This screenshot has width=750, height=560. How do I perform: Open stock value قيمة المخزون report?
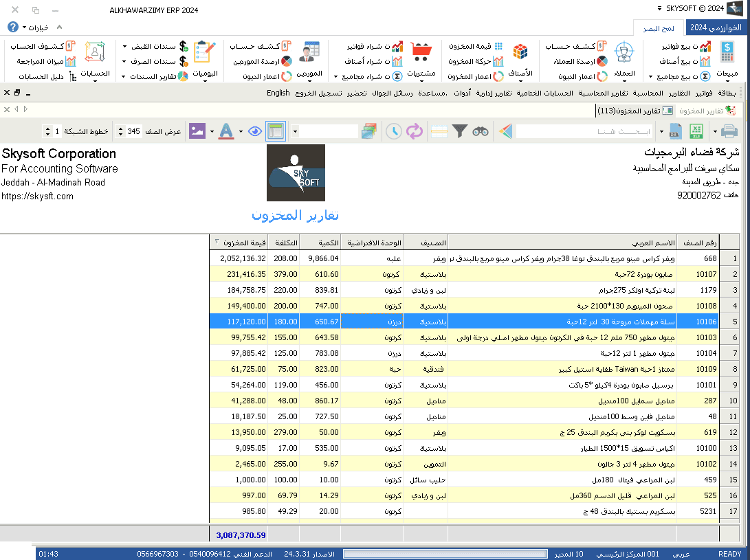click(x=476, y=47)
